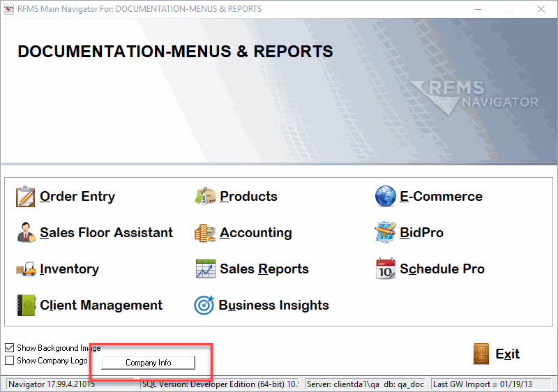
Task: Open the E-Commerce text link
Action: tap(441, 197)
